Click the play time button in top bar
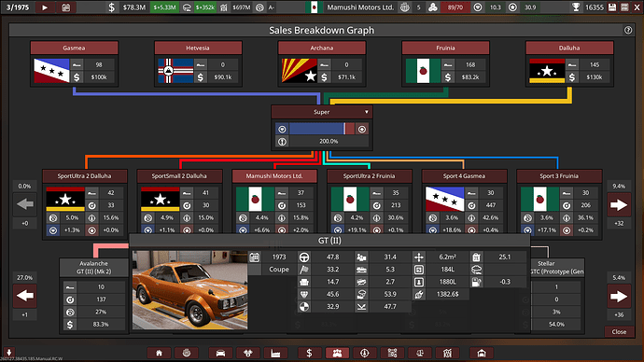Image resolution: width=644 pixels, height=362 pixels. (45, 7)
